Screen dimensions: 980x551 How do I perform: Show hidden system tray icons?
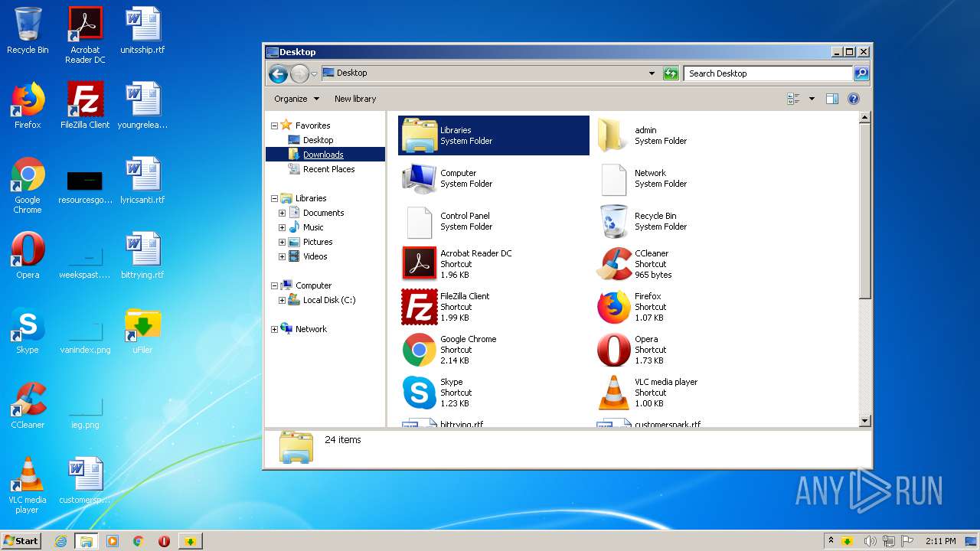pyautogui.click(x=831, y=541)
